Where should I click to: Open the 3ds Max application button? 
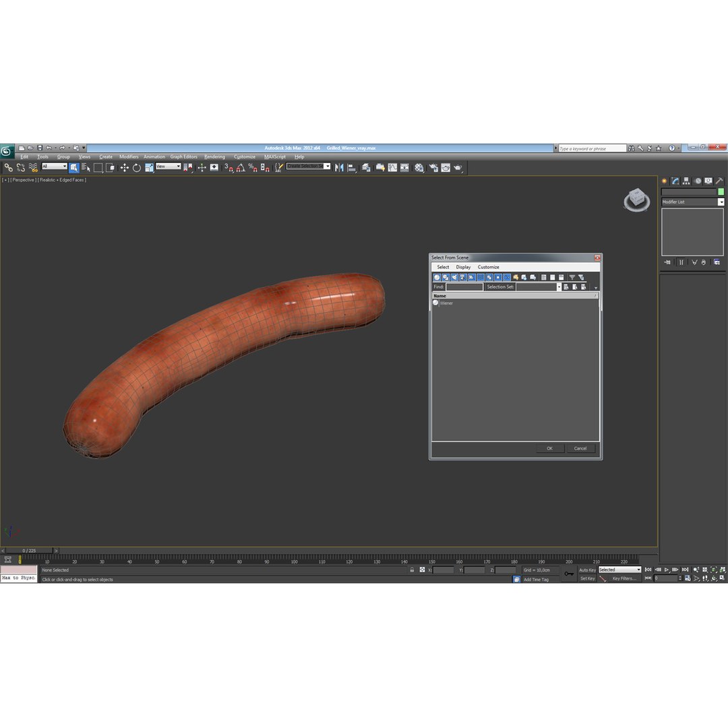click(x=7, y=151)
